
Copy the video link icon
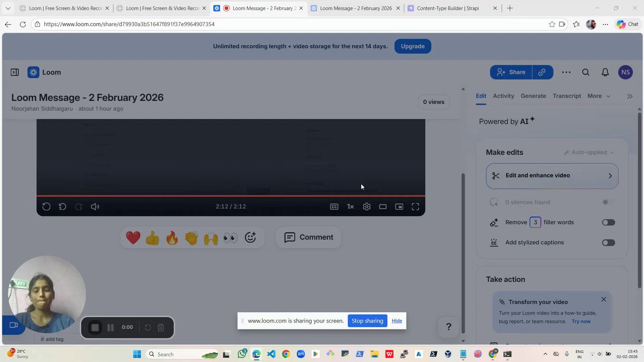(542, 72)
